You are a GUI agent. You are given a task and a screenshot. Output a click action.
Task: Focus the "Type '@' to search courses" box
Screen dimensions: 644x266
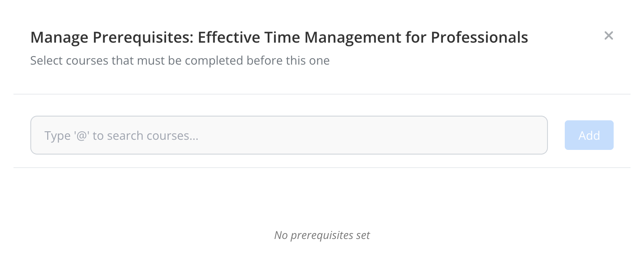289,135
